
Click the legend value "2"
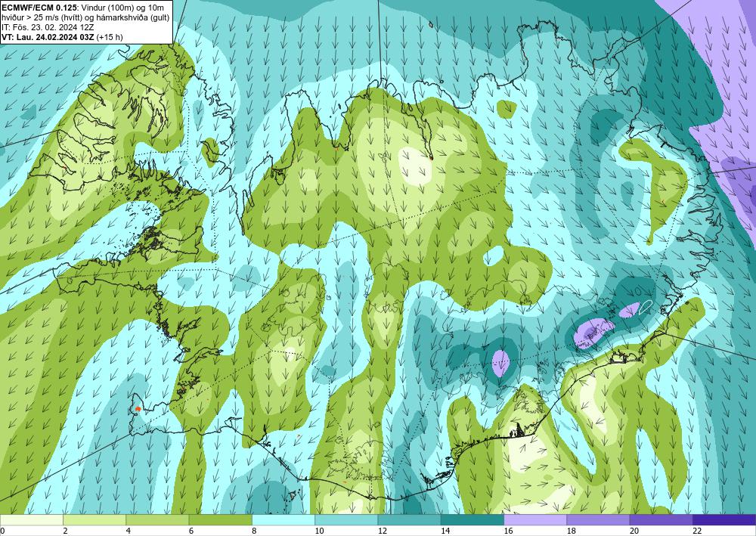pos(65,531)
